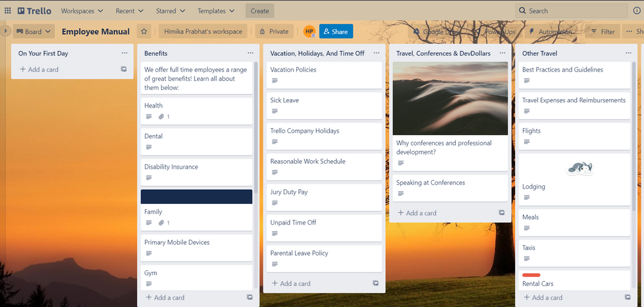644x307 pixels.
Task: Open the card with the foggy hills cover image
Action: pyautogui.click(x=450, y=116)
